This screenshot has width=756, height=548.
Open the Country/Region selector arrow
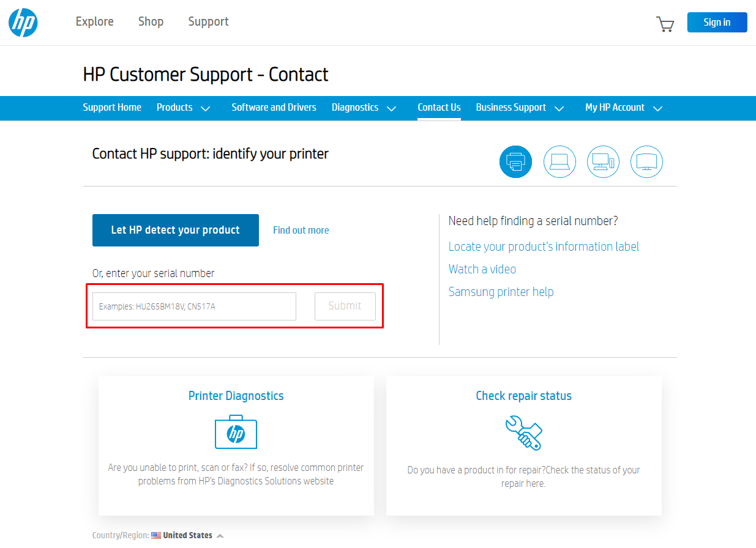(x=220, y=536)
